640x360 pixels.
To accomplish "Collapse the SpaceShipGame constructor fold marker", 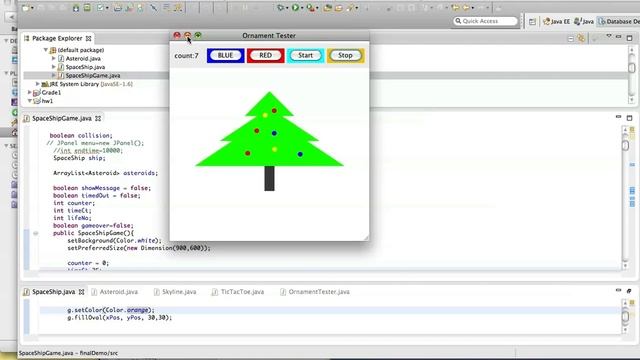I will point(36,233).
